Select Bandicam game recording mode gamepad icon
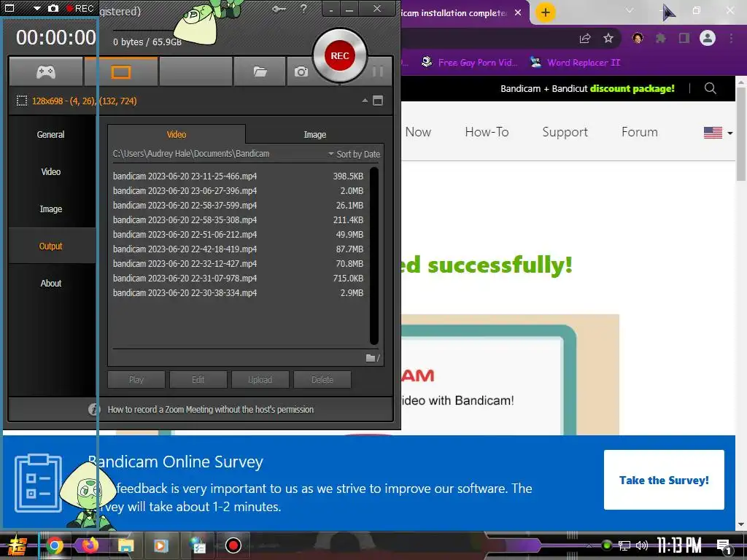This screenshot has height=560, width=747. click(46, 72)
